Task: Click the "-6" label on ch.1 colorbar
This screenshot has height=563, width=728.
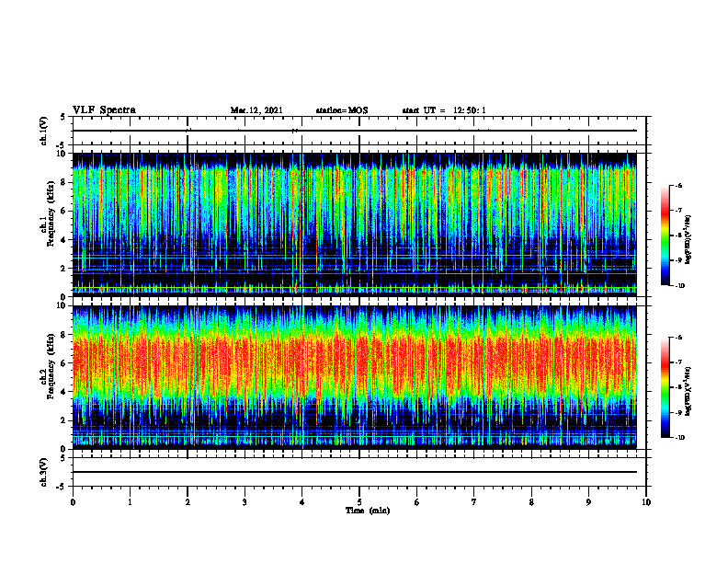Action: pyautogui.click(x=678, y=186)
